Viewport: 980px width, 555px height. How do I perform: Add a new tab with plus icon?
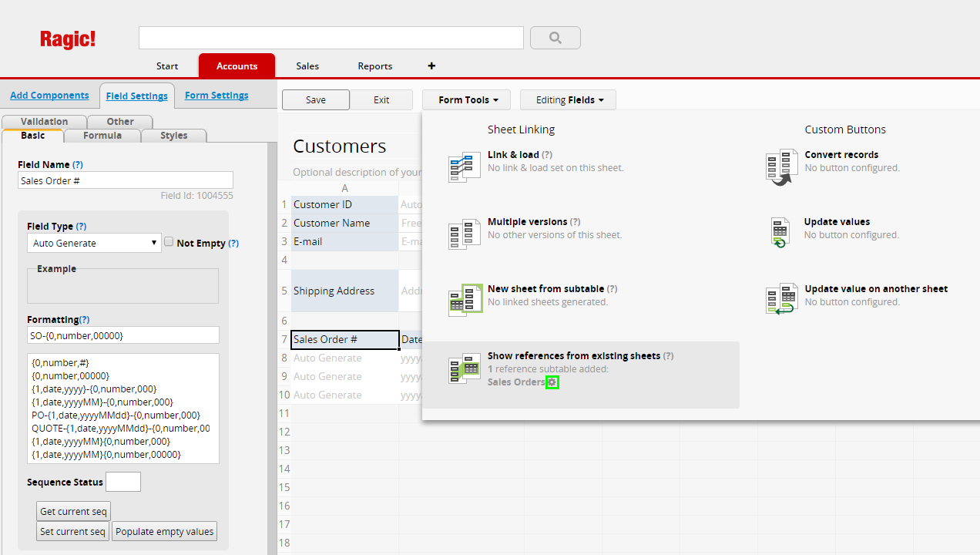point(431,66)
